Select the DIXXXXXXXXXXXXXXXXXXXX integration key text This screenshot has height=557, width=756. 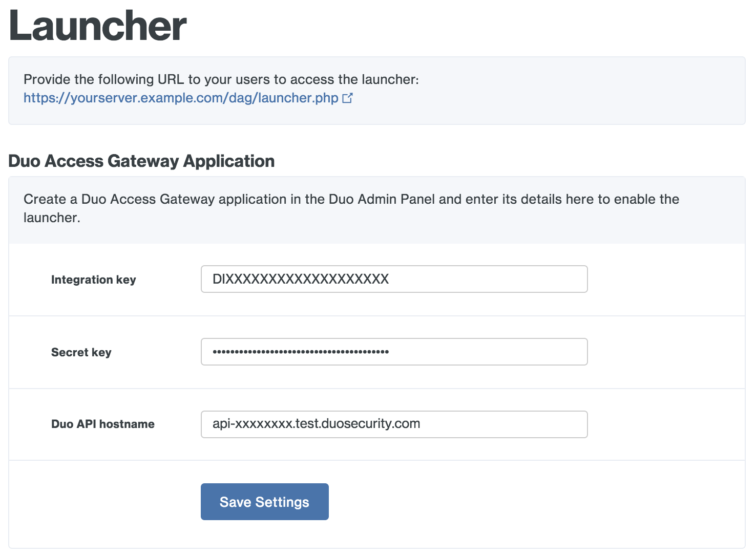coord(300,279)
